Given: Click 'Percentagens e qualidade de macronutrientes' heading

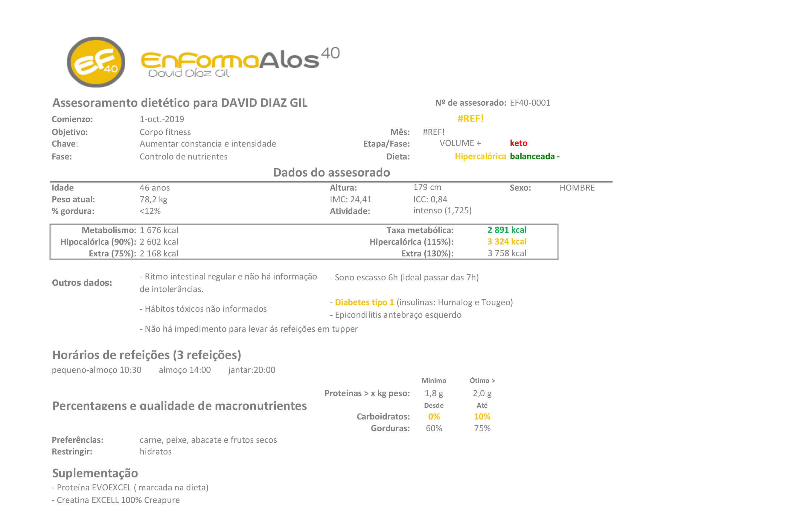Looking at the screenshot, I should click(179, 405).
